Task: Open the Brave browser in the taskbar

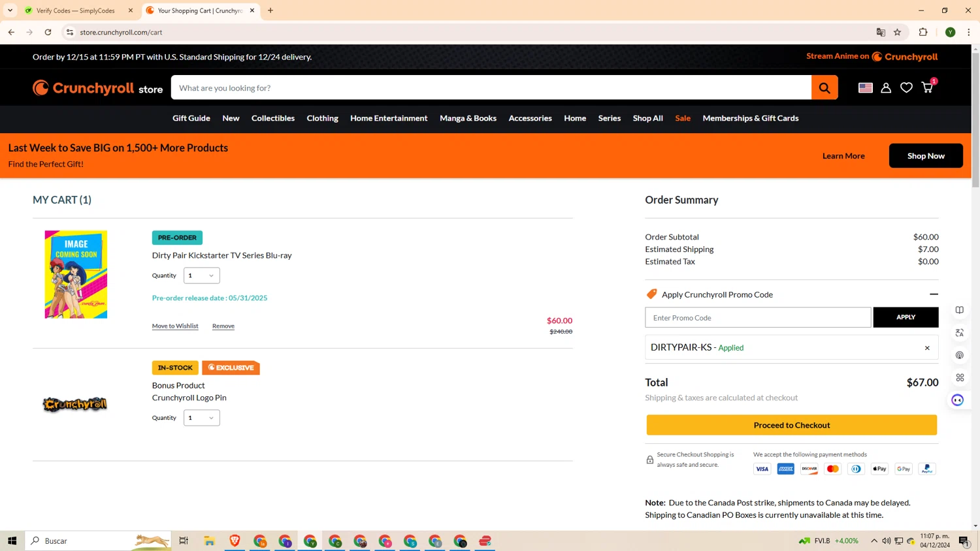Action: point(235,541)
